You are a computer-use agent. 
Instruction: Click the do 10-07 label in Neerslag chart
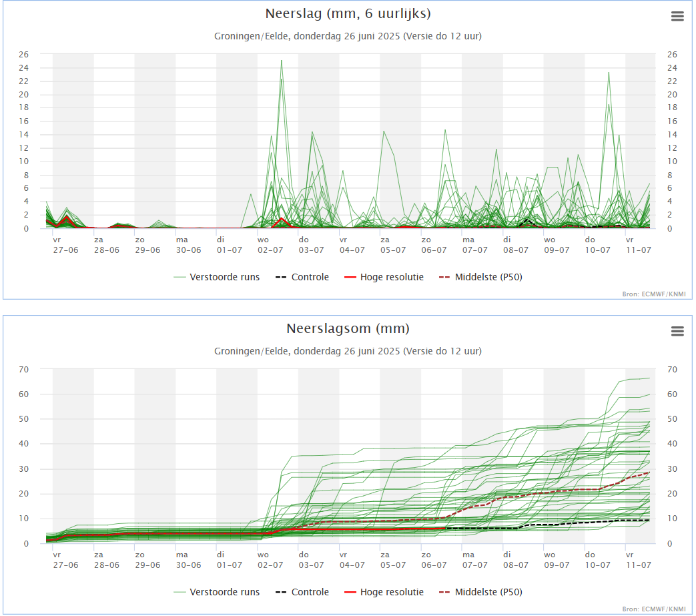(597, 245)
